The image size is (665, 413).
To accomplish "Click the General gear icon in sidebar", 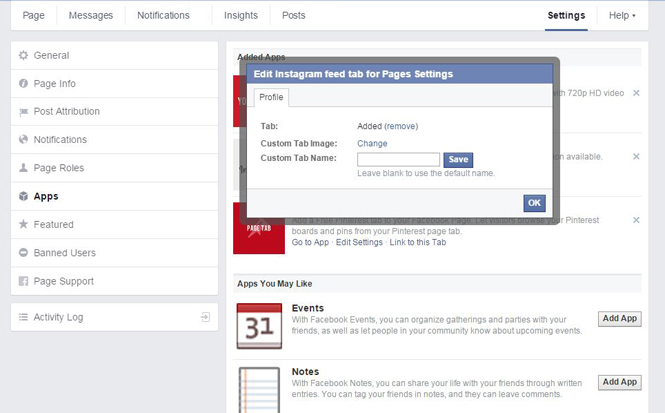I will click(x=23, y=55).
